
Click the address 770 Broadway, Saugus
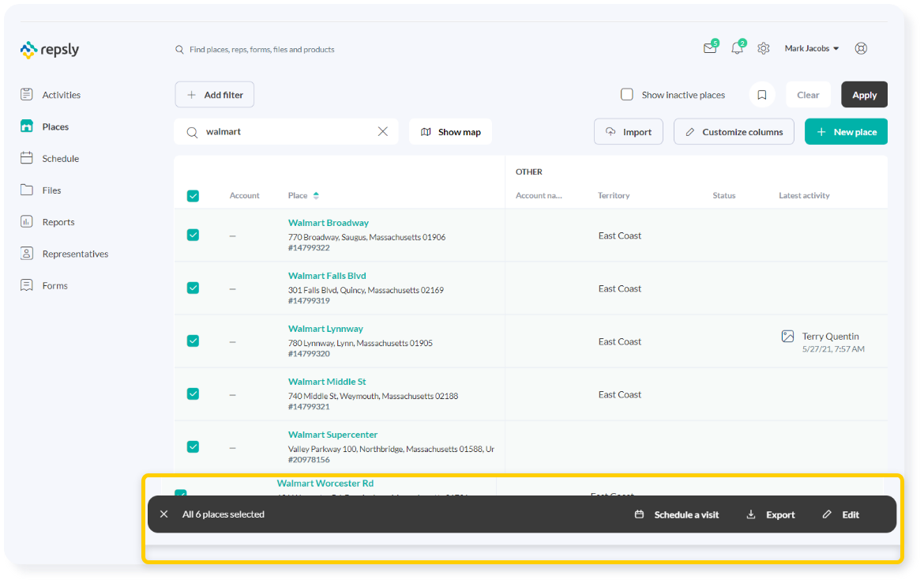coord(366,237)
